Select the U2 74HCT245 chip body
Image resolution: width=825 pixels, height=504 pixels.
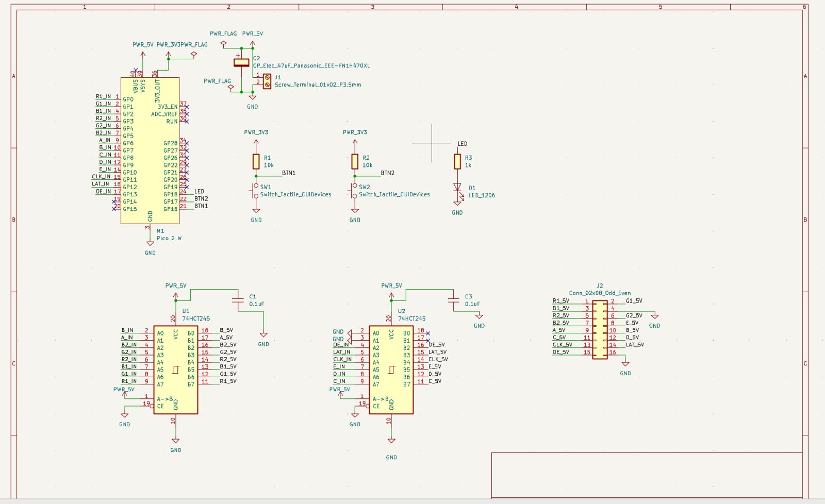(x=391, y=369)
